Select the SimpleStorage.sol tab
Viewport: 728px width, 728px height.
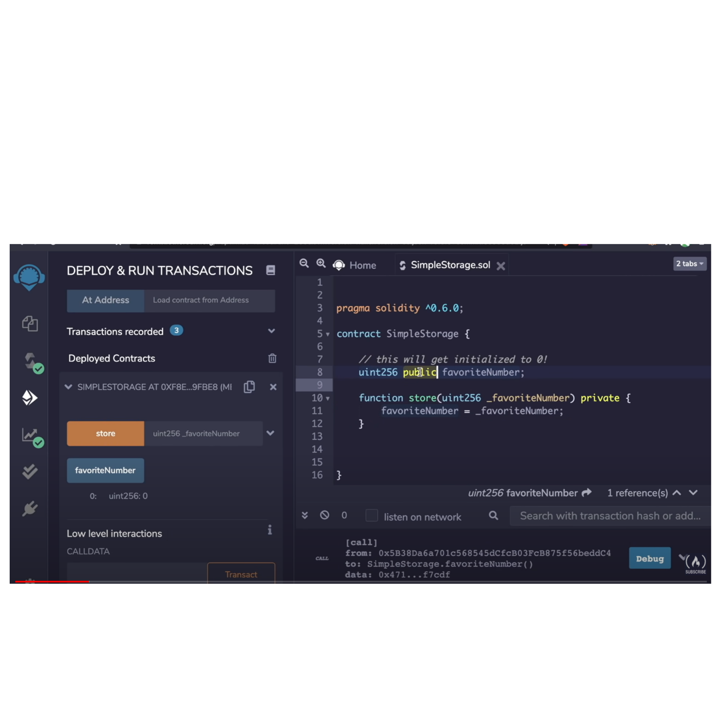(x=450, y=265)
